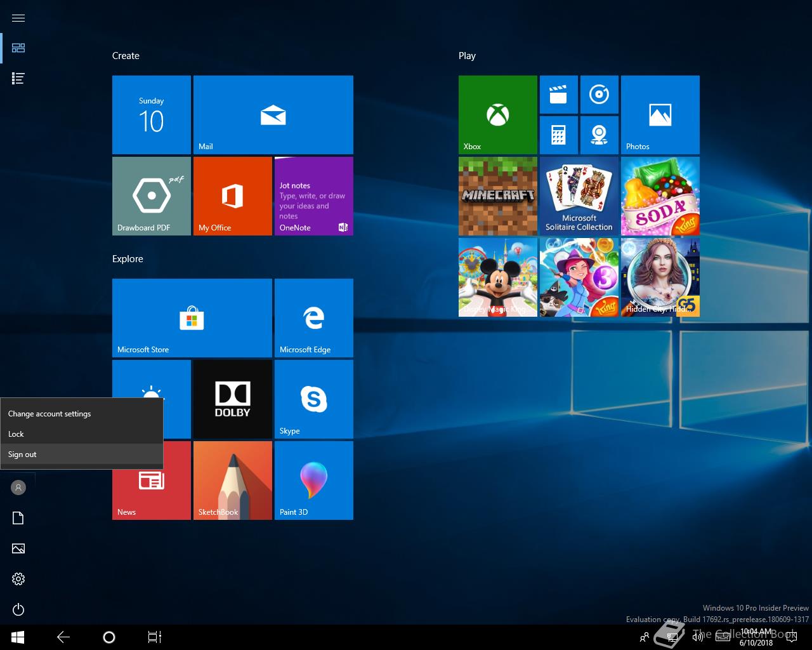
Task: Open the Photos tile
Action: coord(660,115)
